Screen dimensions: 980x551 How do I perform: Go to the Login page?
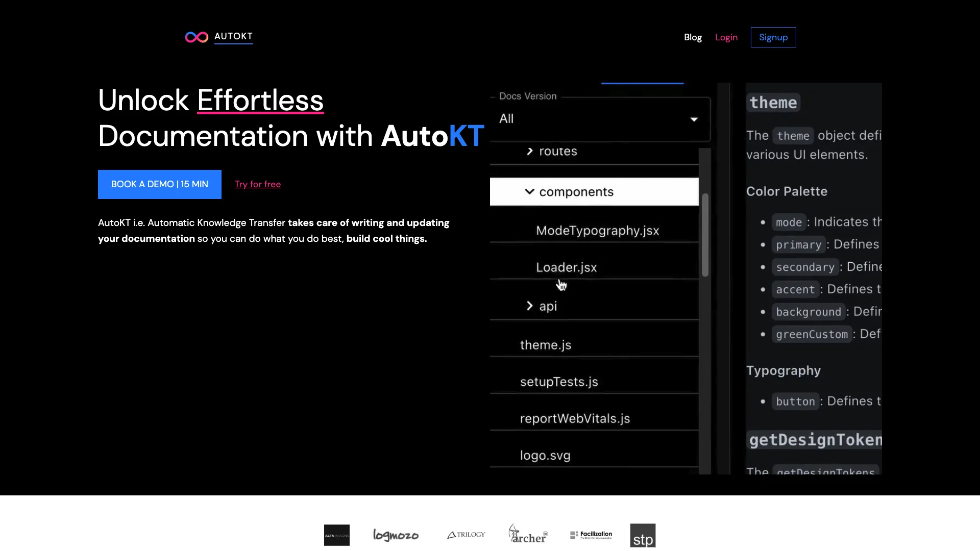[x=726, y=37]
